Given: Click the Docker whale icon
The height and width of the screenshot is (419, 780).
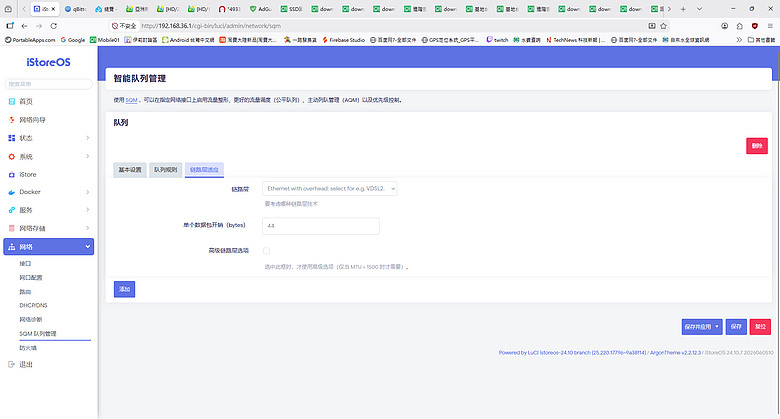Looking at the screenshot, I should (x=11, y=192).
